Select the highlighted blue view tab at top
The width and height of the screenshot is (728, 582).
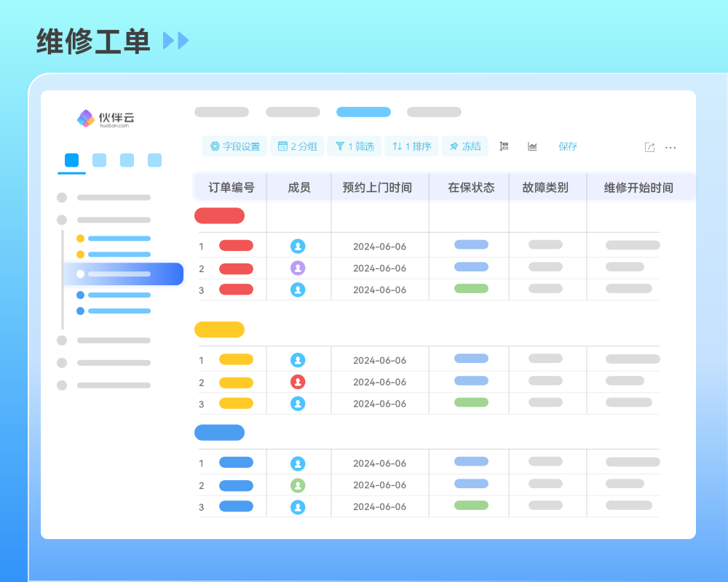pos(363,111)
